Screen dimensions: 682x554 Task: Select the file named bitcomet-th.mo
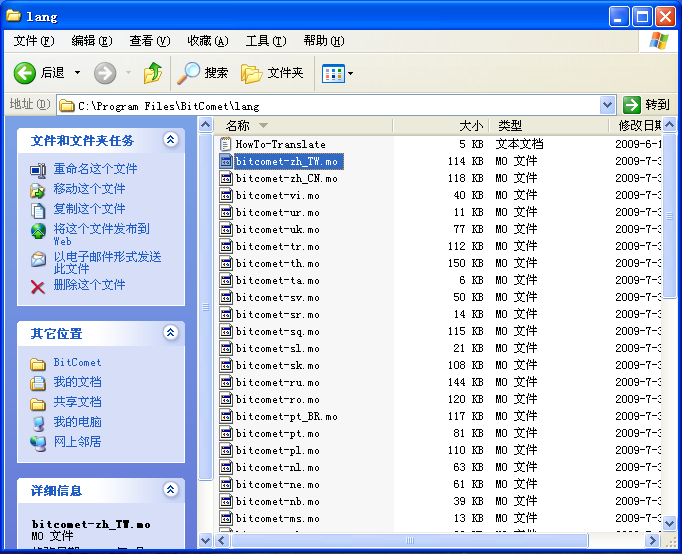tap(277, 263)
